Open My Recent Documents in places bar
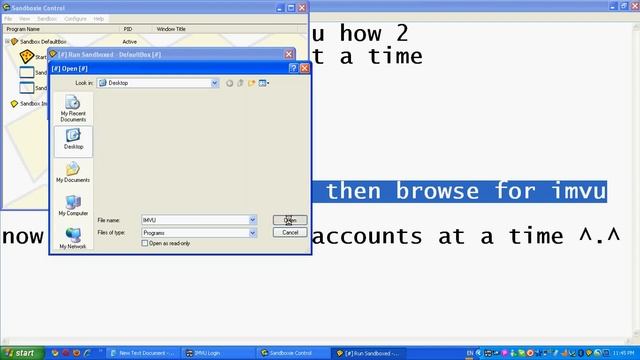The height and width of the screenshot is (360, 640). [73, 108]
